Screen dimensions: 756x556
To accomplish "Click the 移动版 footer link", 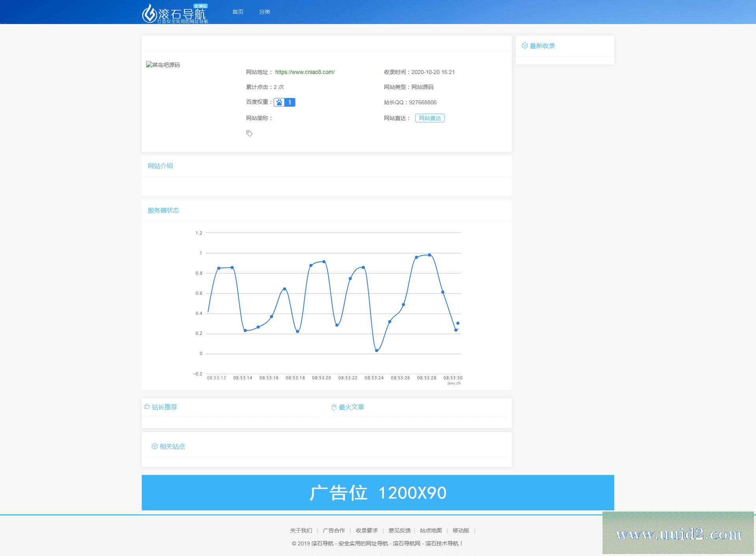I will pos(460,530).
